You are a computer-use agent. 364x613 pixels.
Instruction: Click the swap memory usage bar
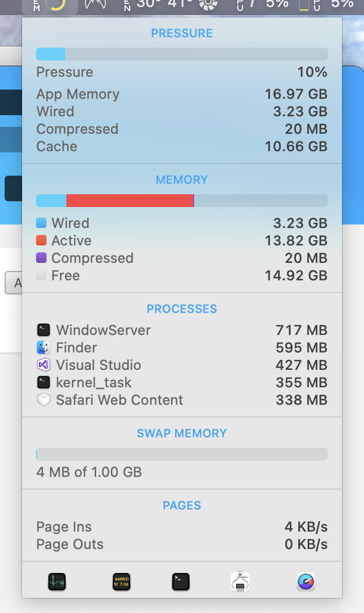[181, 454]
